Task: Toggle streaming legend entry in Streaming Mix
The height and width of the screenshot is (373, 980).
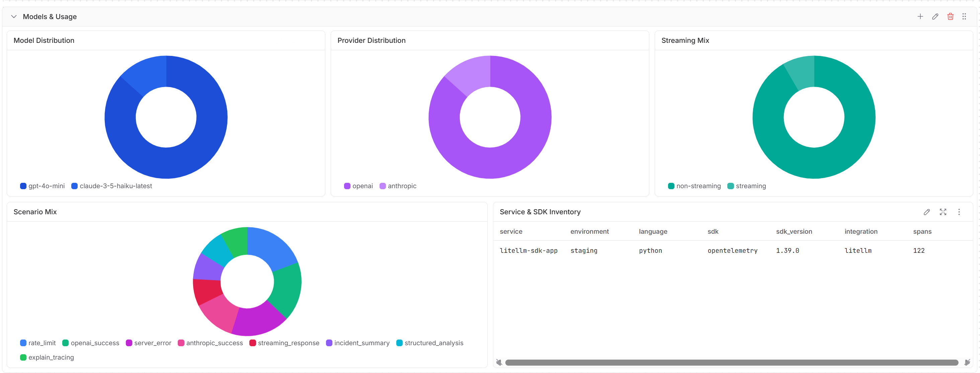Action: [746, 186]
